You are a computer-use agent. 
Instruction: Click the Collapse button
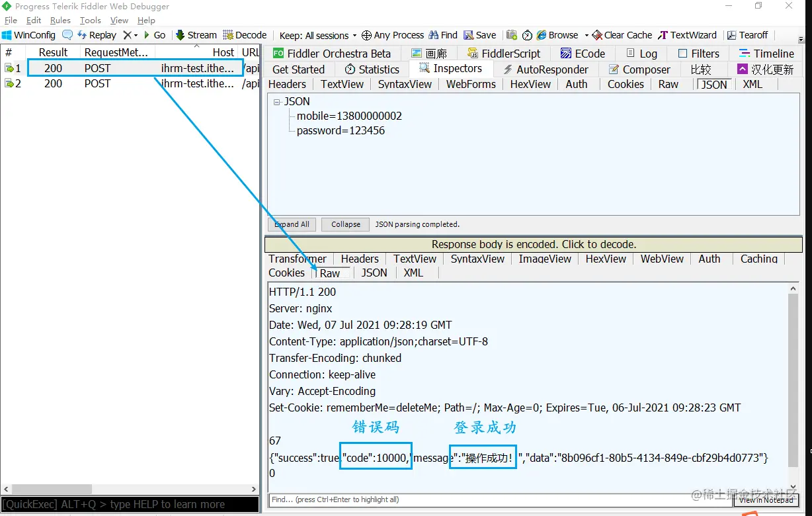coord(346,224)
